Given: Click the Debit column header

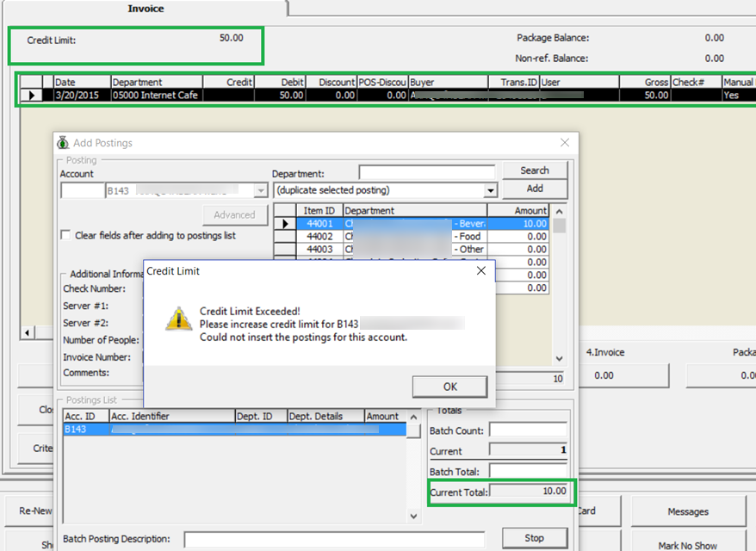Looking at the screenshot, I should click(x=280, y=82).
